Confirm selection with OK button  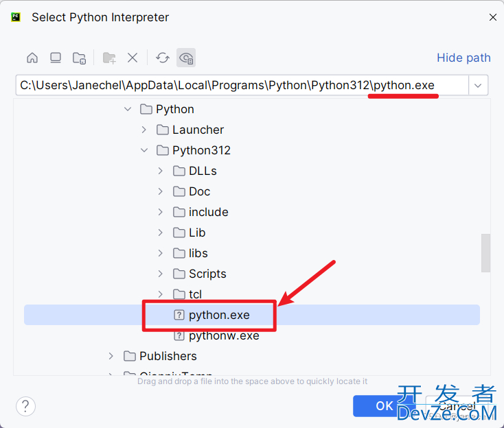pos(384,406)
